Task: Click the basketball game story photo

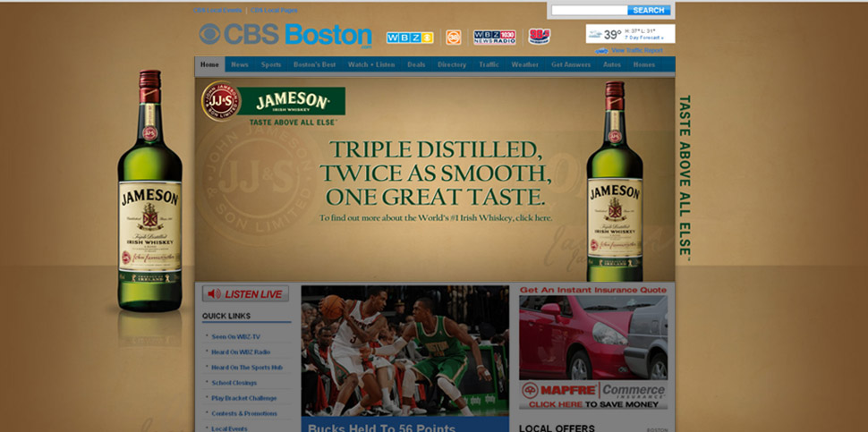Action: tap(404, 350)
